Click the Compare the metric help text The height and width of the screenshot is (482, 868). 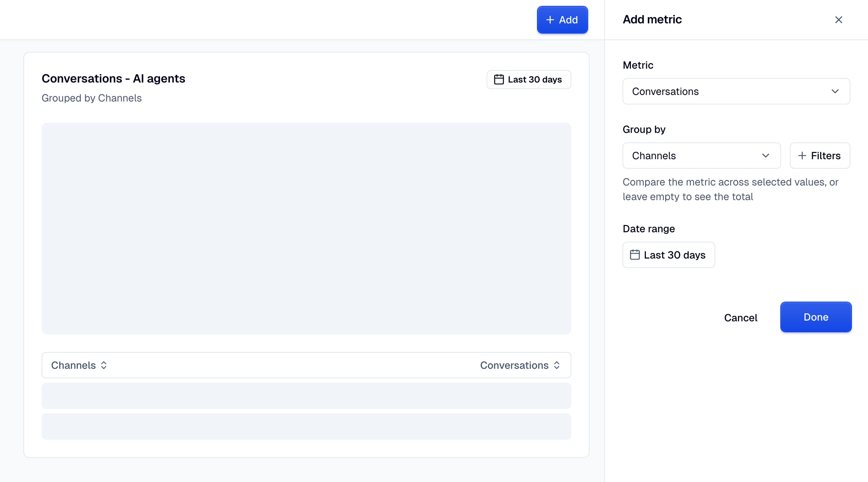pos(730,189)
